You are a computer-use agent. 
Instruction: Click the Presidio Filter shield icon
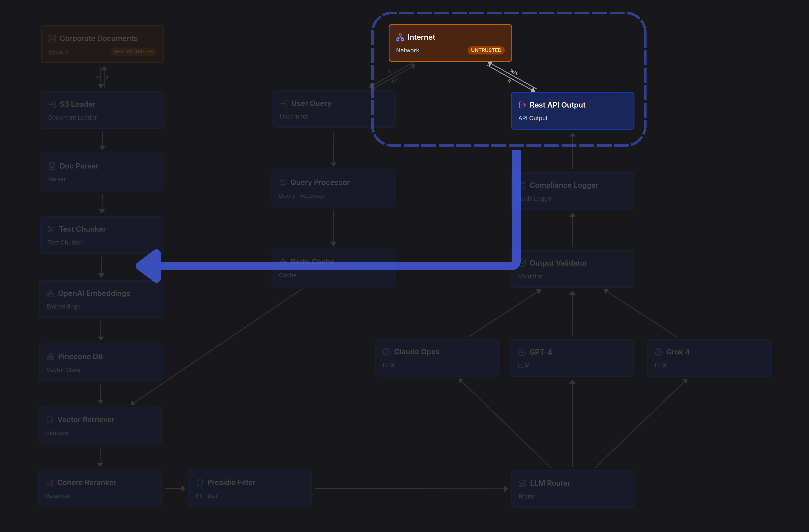tap(200, 483)
